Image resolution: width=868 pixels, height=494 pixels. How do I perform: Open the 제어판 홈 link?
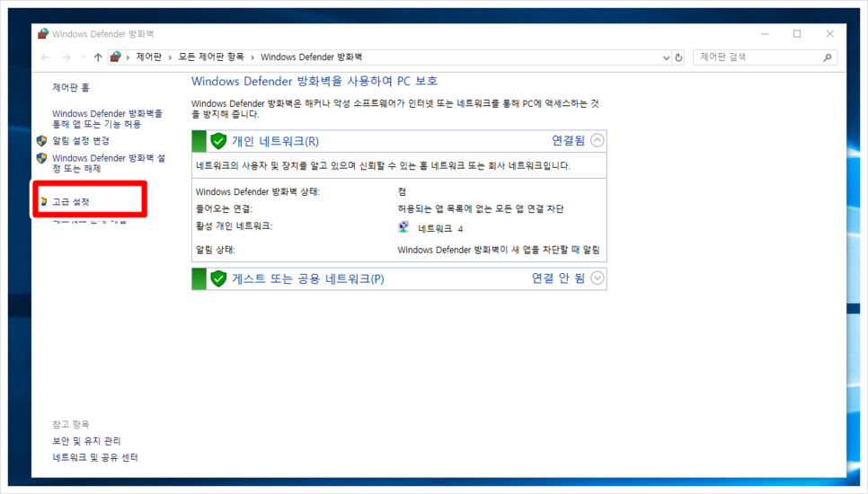[71, 87]
